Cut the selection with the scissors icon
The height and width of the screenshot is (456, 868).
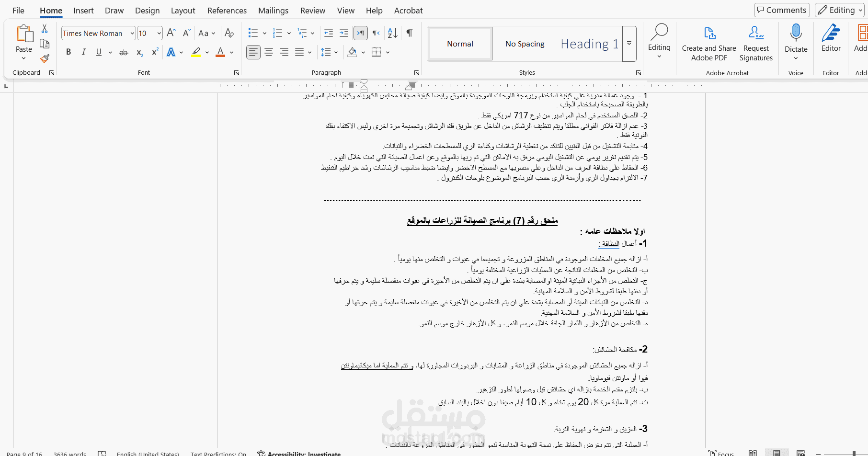pyautogui.click(x=45, y=29)
